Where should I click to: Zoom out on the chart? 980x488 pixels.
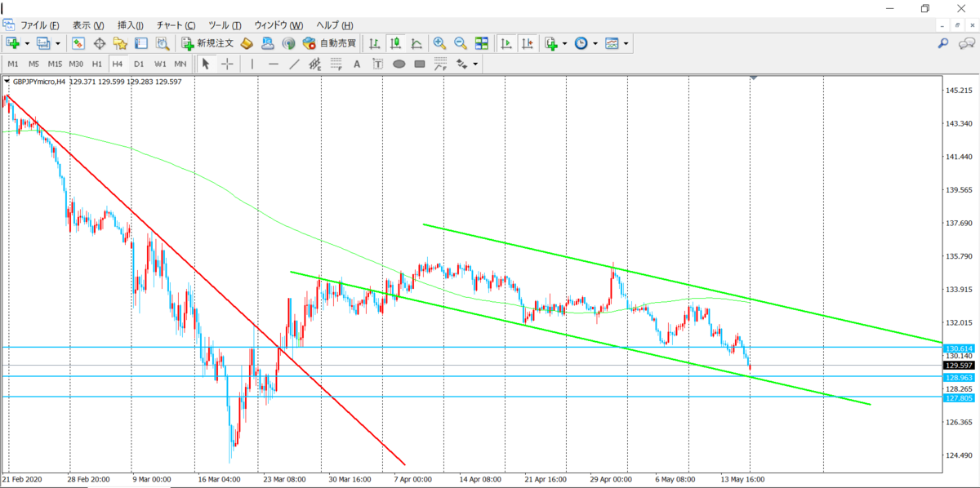tap(461, 43)
